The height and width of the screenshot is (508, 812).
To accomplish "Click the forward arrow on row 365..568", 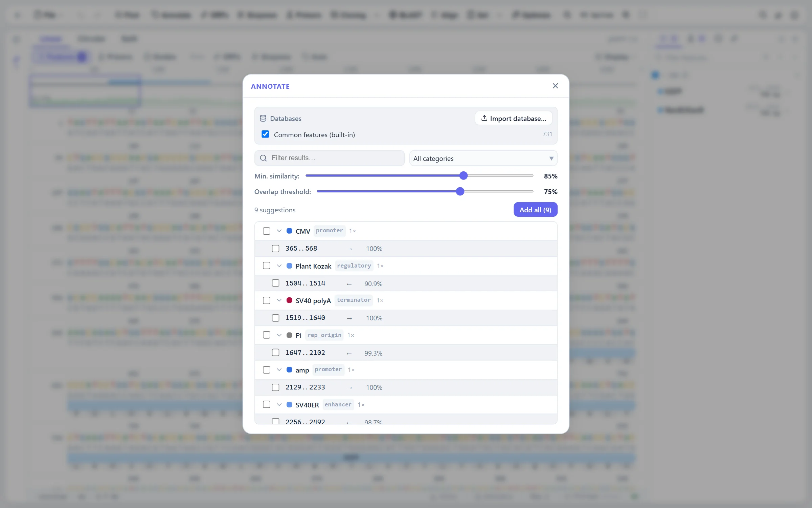I will [349, 249].
